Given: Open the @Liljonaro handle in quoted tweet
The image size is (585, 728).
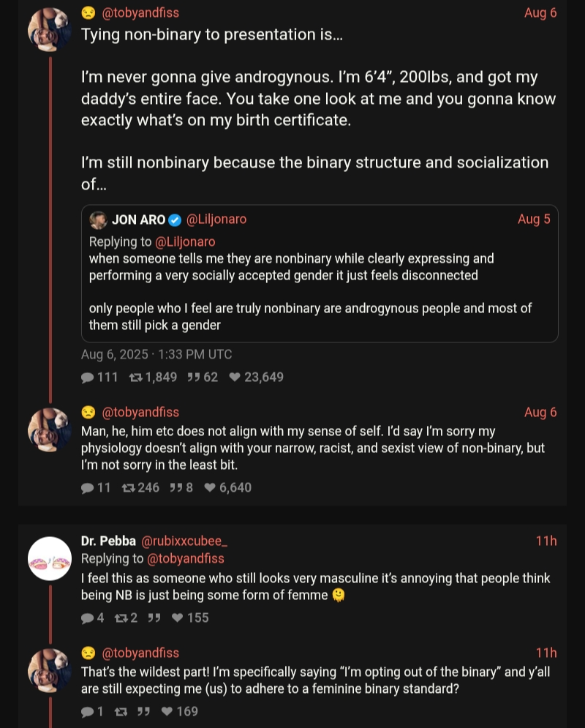Looking at the screenshot, I should pos(216,219).
